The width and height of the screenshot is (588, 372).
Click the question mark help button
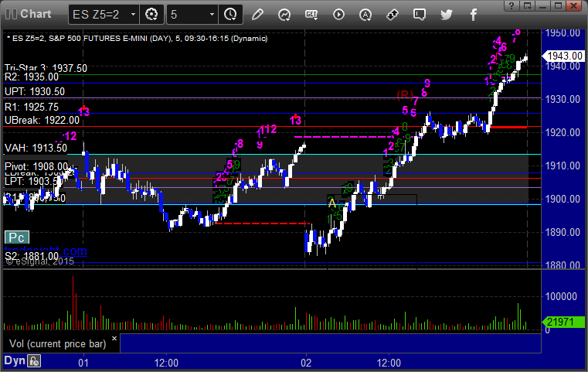512,5
